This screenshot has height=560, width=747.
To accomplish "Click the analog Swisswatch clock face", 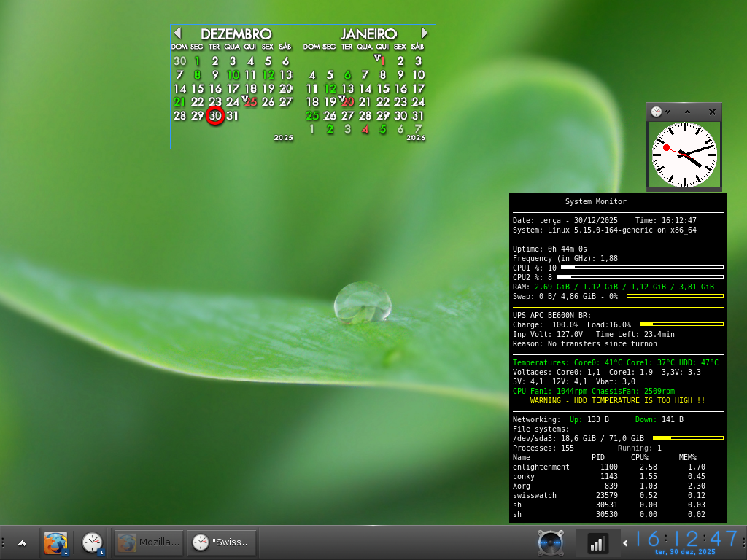I will (684, 155).
